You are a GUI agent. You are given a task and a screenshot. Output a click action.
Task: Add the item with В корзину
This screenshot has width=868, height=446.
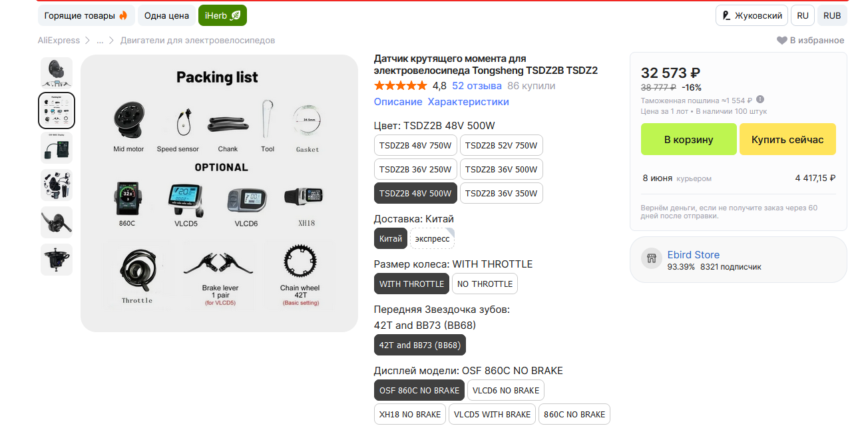coord(689,139)
